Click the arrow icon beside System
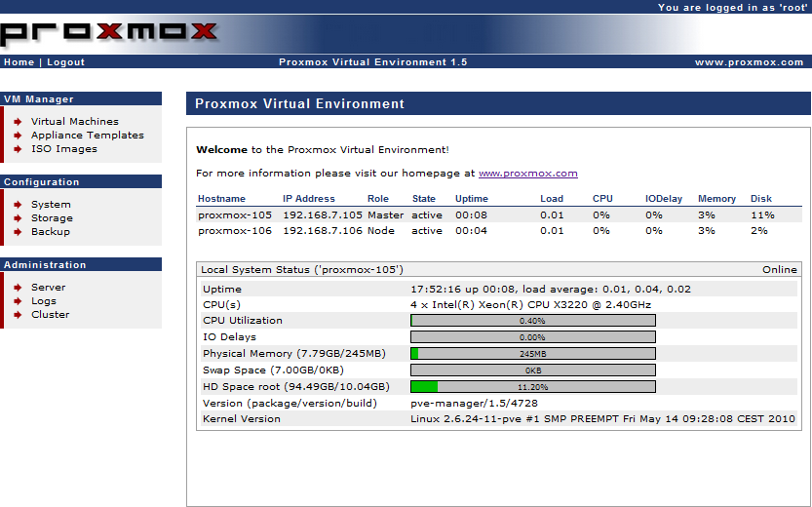 coord(19,205)
